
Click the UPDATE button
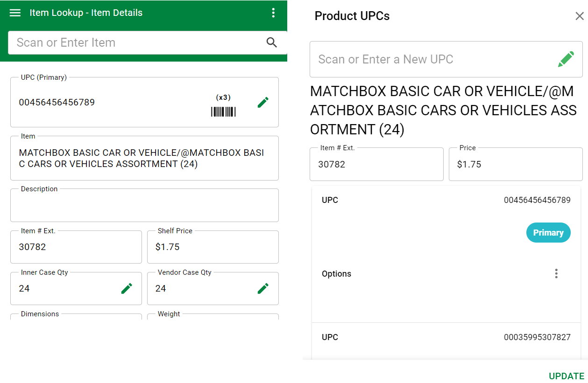point(567,376)
